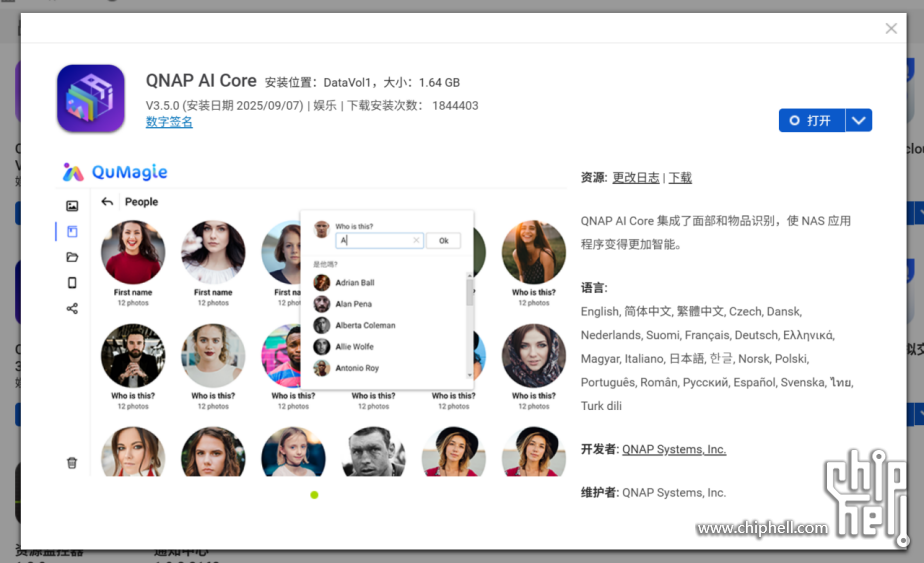Screen dimensions: 924x563
Task: Open the elderly man black-and-white portrait
Action: point(374,452)
